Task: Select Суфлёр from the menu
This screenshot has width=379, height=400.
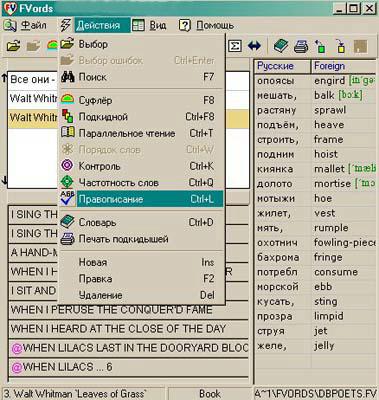Action: [142, 100]
